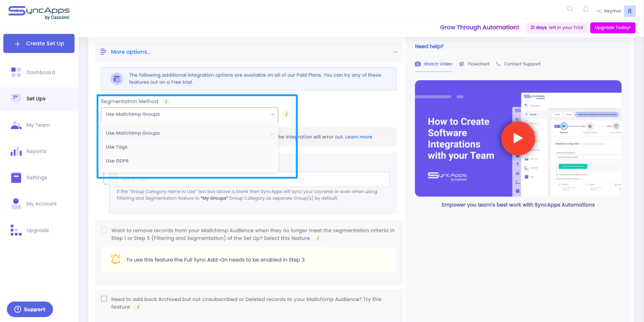Image resolution: width=644 pixels, height=322 pixels.
Task: Select the Use Tags option
Action: pyautogui.click(x=189, y=147)
